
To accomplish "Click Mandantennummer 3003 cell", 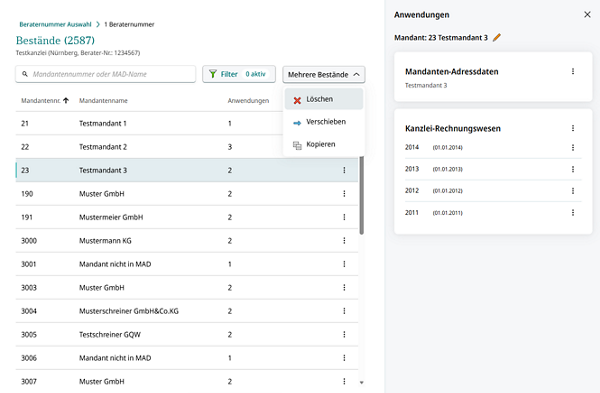I will [x=29, y=287].
